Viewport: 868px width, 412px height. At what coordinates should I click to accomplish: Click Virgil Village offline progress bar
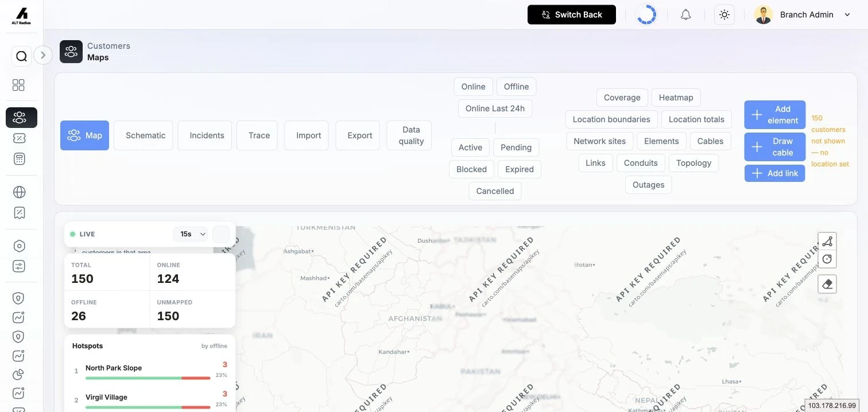click(x=148, y=407)
